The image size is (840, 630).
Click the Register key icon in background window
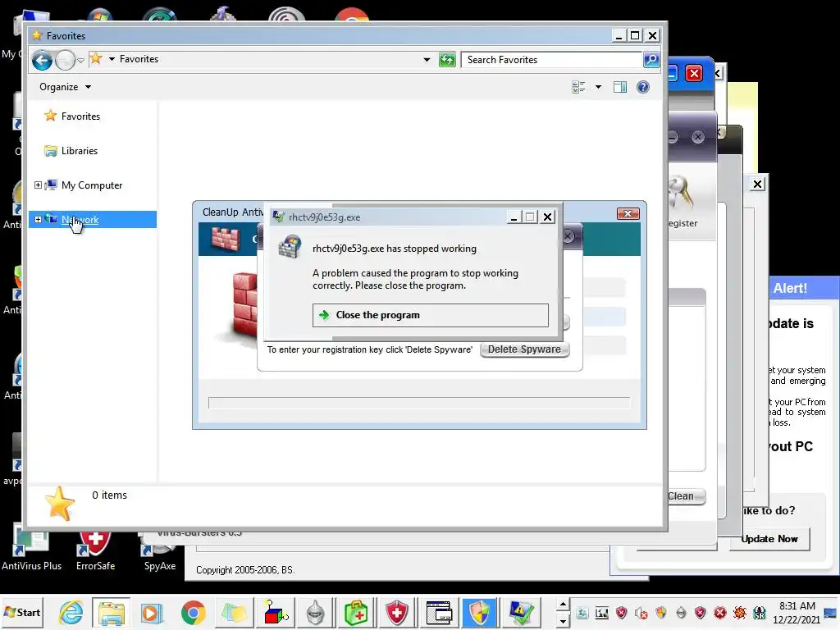pos(682,193)
